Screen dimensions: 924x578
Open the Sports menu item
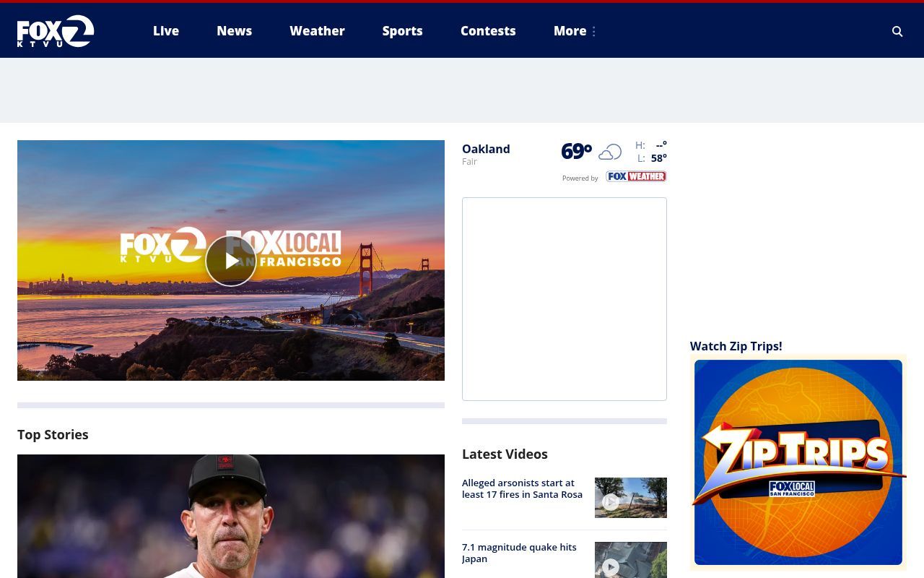[x=403, y=31]
